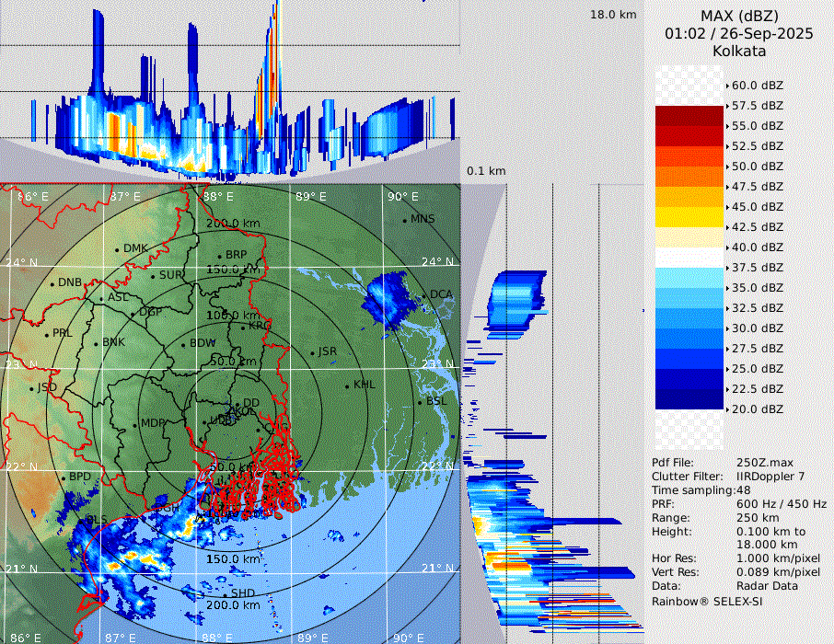The image size is (834, 644).
Task: Click the Kolkata radar site name
Action: pos(739,51)
